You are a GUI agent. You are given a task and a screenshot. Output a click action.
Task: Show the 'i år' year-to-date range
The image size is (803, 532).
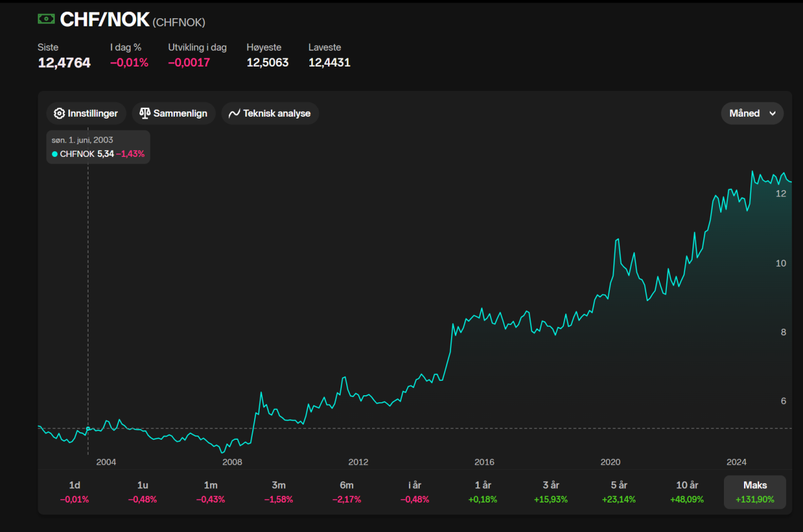pyautogui.click(x=415, y=492)
